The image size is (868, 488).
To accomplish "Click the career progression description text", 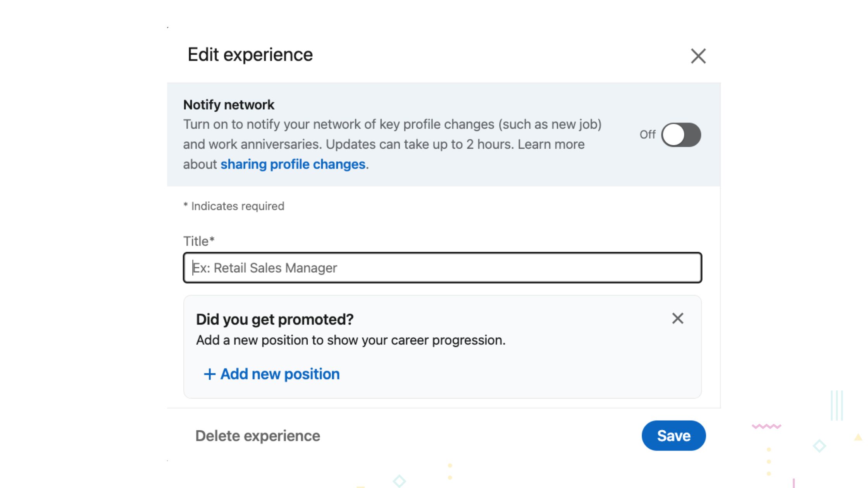I will (351, 340).
